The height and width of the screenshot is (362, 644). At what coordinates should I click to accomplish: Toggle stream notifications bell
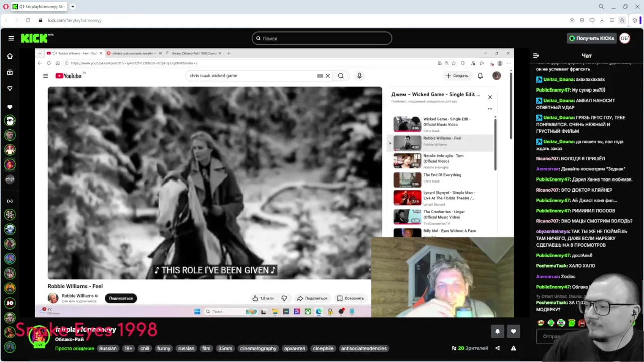[x=498, y=331]
